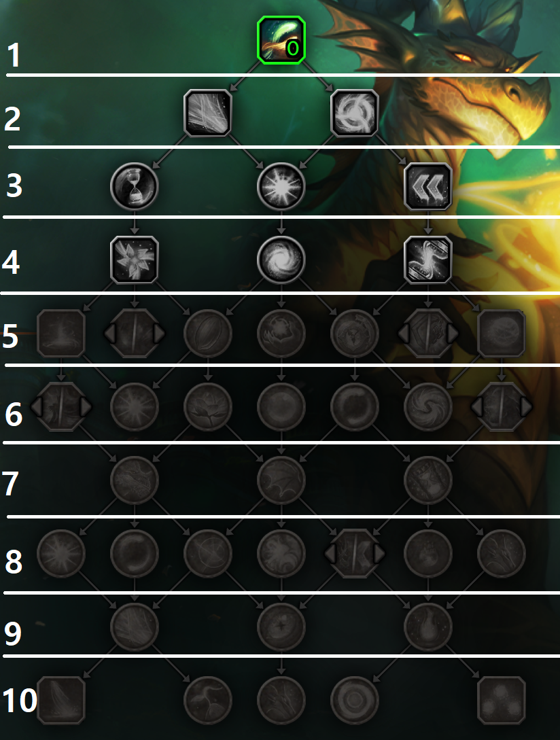Choose the starburst talent in row 3
The image size is (560, 740).
[x=281, y=186]
